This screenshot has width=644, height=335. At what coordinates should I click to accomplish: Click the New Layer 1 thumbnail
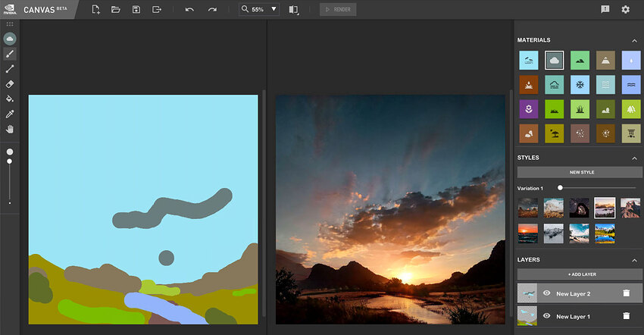[527, 316]
